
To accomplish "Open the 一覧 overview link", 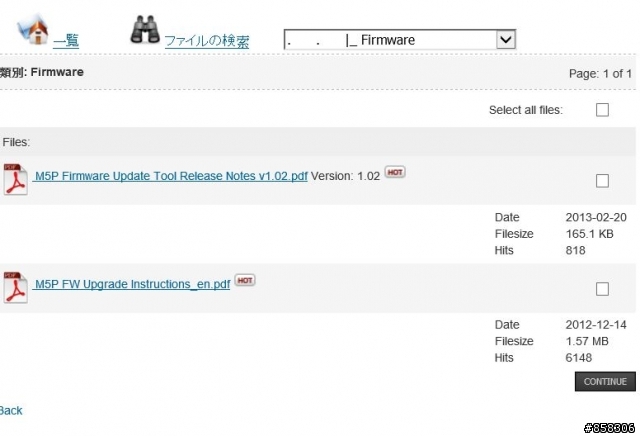I will pos(66,40).
